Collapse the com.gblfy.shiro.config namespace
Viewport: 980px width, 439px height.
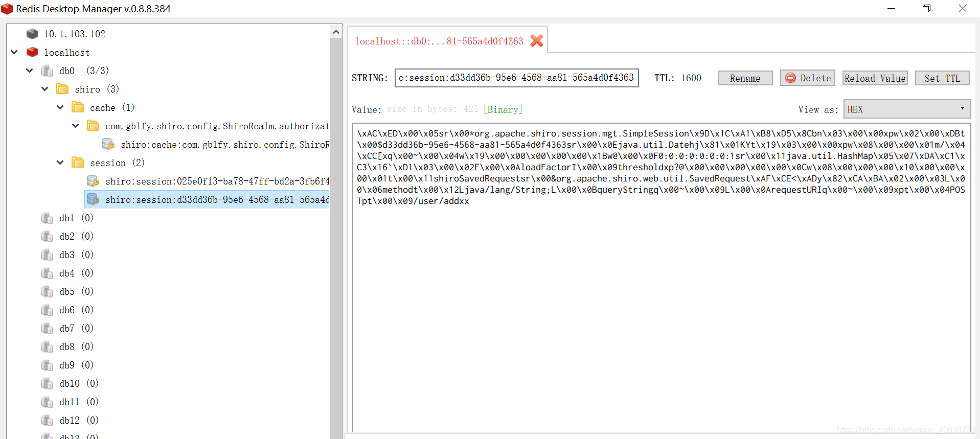coord(76,126)
